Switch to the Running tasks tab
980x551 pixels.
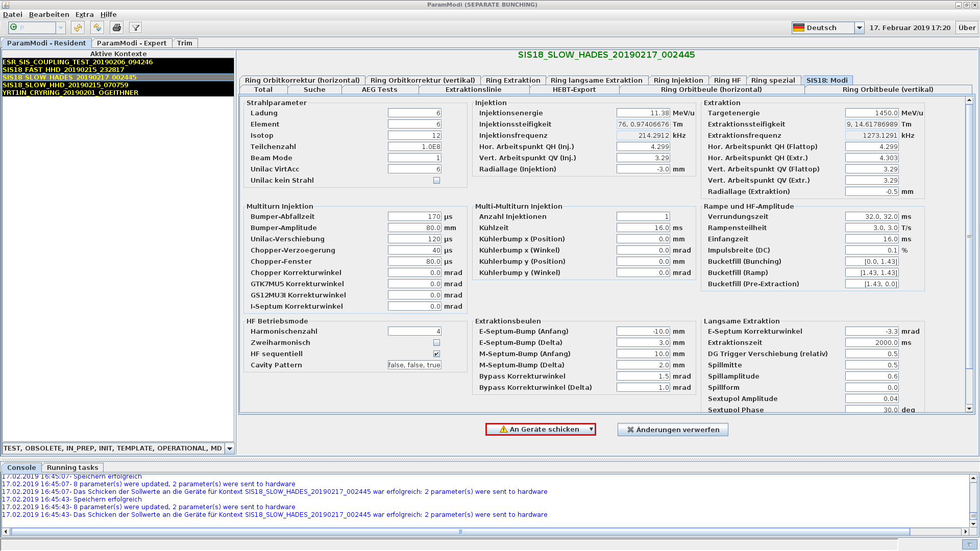click(x=72, y=467)
